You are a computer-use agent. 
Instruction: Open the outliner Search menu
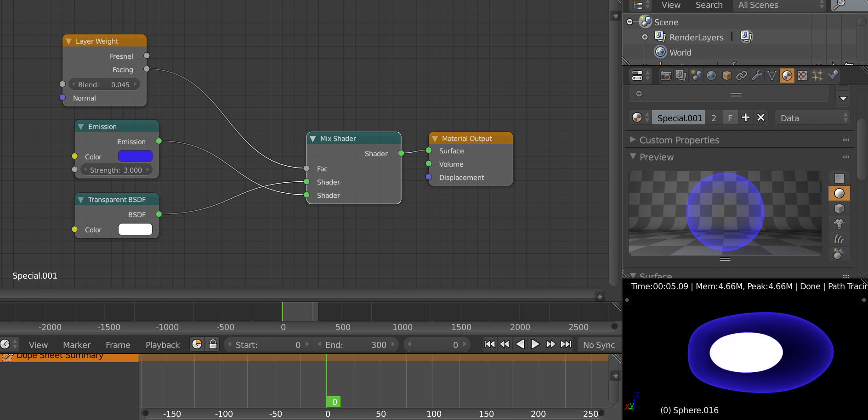[709, 5]
